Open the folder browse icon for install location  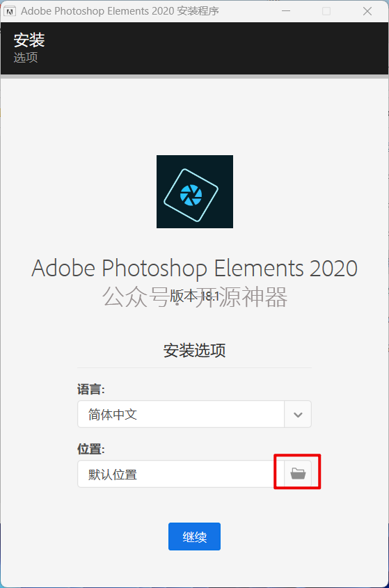[x=298, y=474]
